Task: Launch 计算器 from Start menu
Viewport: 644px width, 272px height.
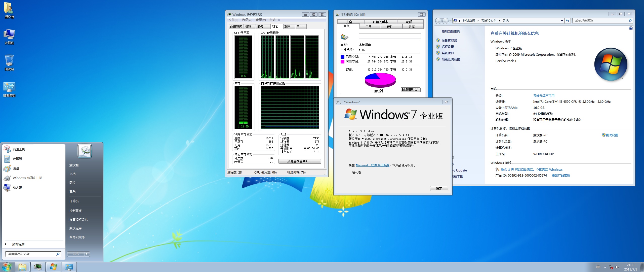Action: click(34, 159)
